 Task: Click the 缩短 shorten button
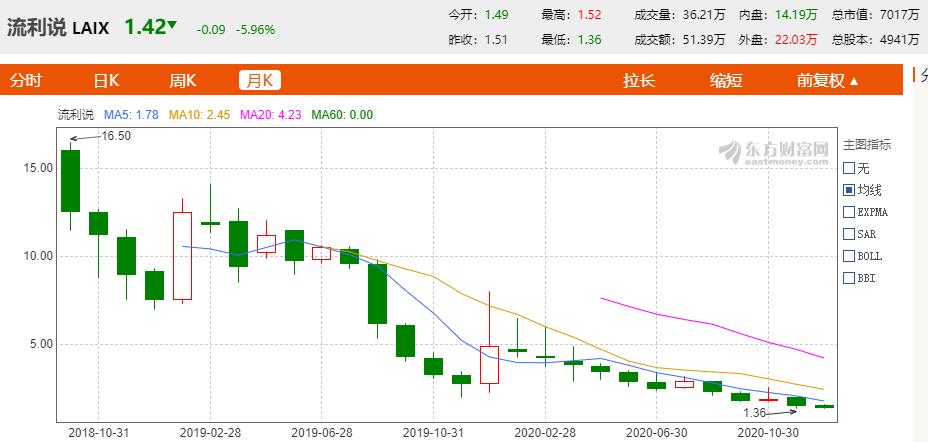point(726,80)
